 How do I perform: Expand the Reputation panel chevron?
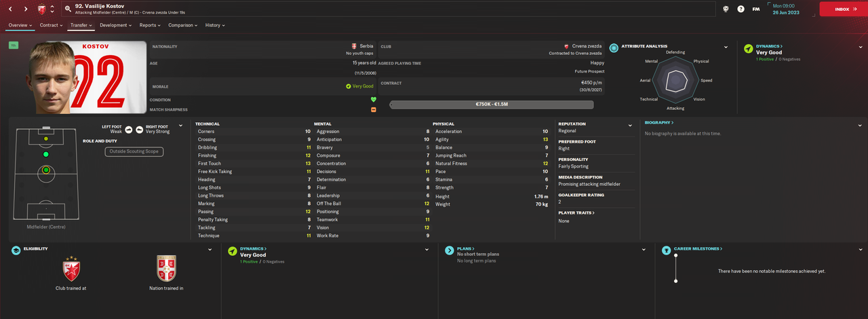tap(630, 126)
